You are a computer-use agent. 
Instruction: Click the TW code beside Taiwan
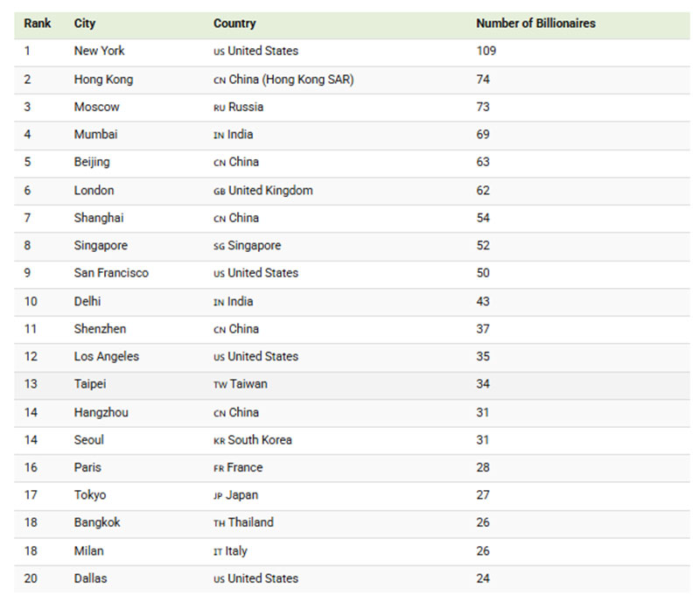click(220, 385)
